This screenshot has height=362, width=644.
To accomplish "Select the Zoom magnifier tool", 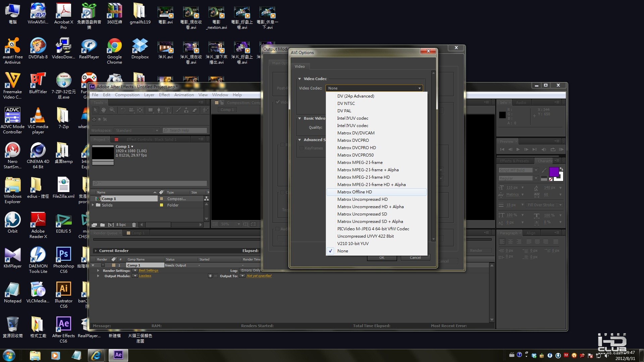I will pos(112,110).
